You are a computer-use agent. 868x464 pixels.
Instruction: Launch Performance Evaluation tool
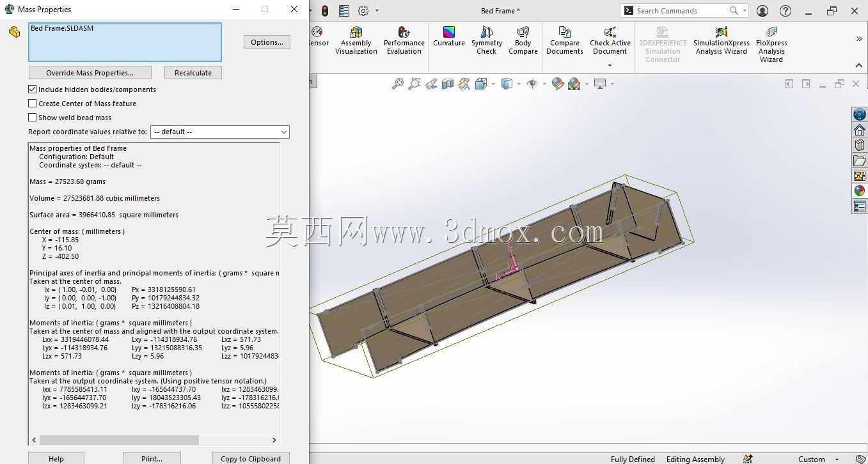(404, 40)
